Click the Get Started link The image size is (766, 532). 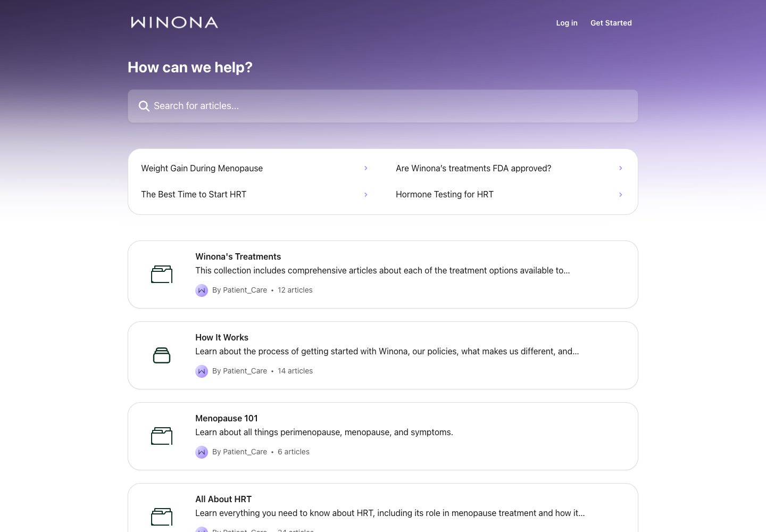tap(611, 23)
